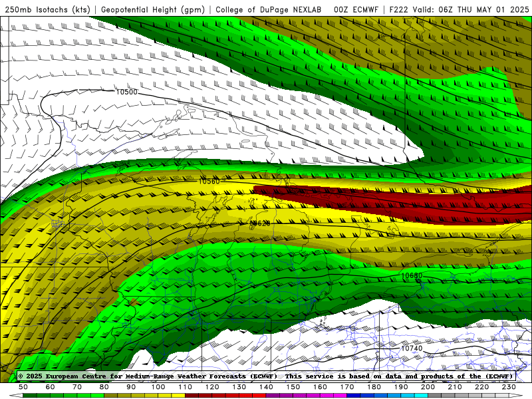
Task: Click the 150 value on color scale
Action: (x=293, y=387)
